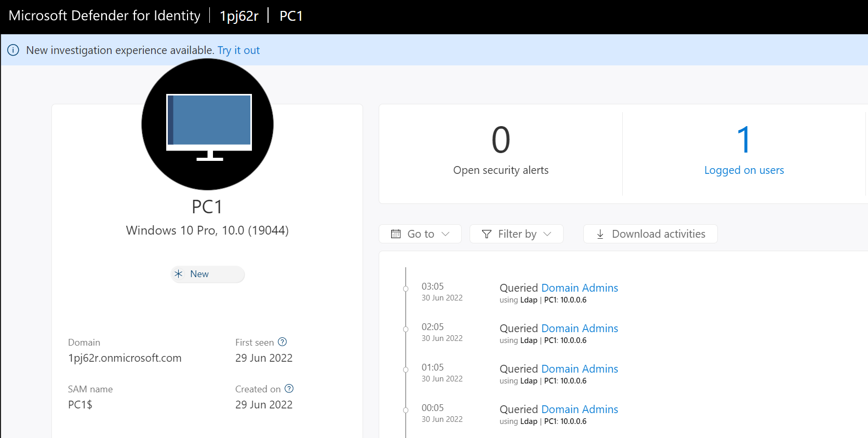Click the 02:05 timestamp
868x438 pixels.
(x=433, y=327)
